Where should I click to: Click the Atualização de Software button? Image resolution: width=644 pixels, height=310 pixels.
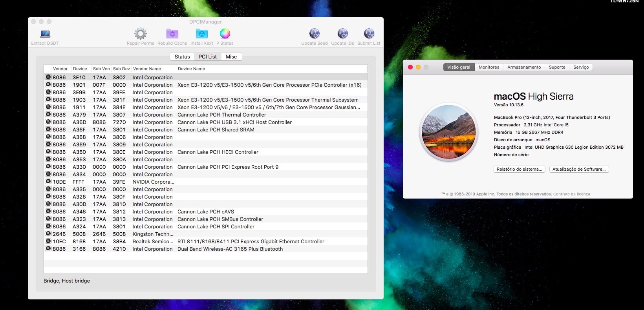(x=579, y=169)
